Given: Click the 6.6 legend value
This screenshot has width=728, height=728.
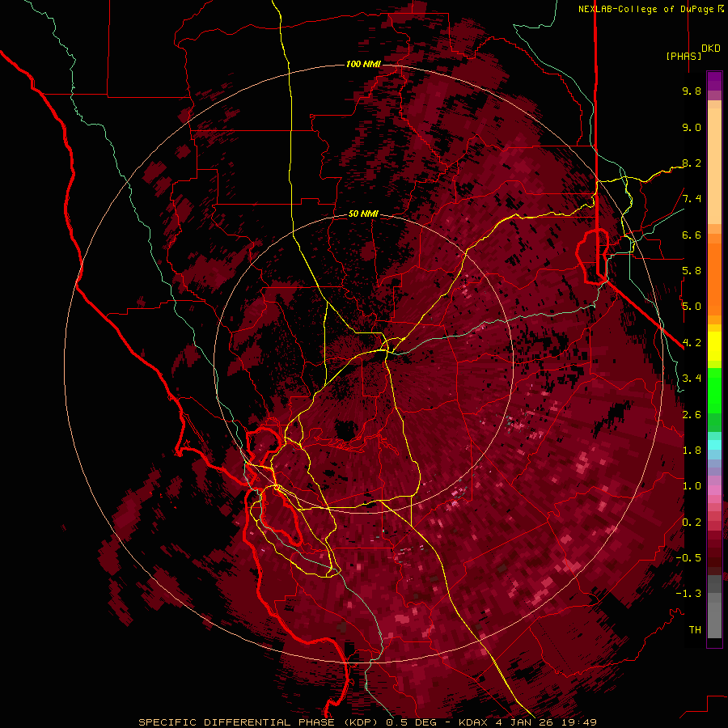Looking at the screenshot, I should click(x=692, y=235).
